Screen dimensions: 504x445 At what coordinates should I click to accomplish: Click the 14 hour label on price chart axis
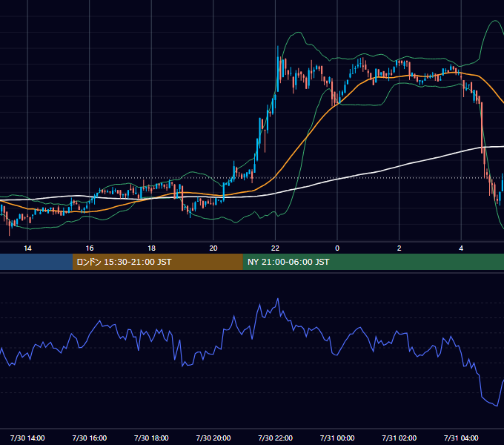coord(27,248)
